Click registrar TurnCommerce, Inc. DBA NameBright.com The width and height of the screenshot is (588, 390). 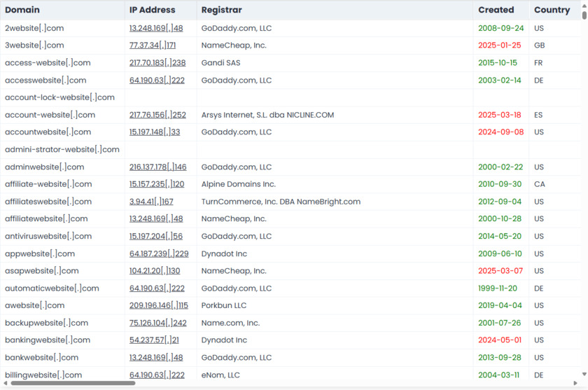(x=281, y=202)
